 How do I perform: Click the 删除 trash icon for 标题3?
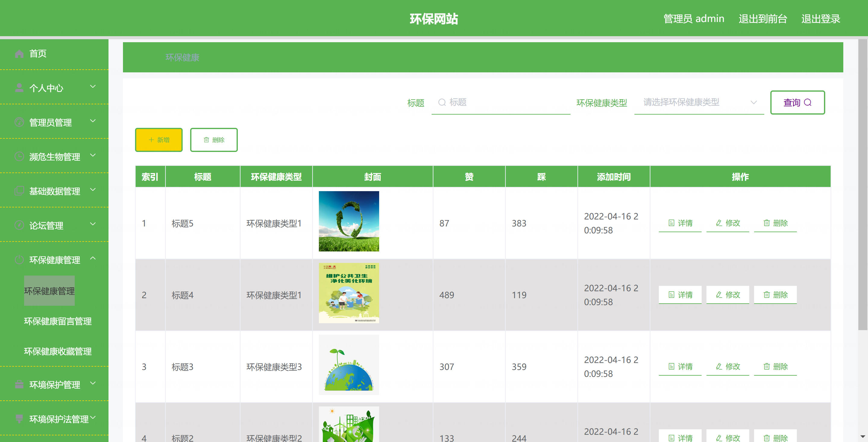click(x=766, y=366)
